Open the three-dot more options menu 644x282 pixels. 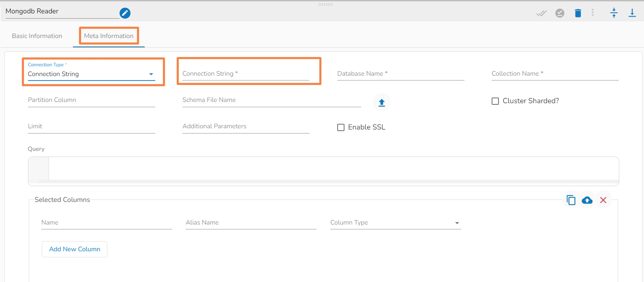pyautogui.click(x=593, y=13)
